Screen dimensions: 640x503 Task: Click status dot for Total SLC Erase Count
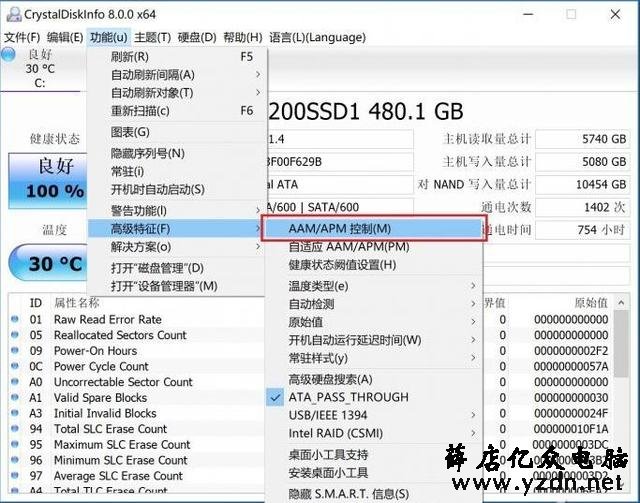(x=15, y=428)
